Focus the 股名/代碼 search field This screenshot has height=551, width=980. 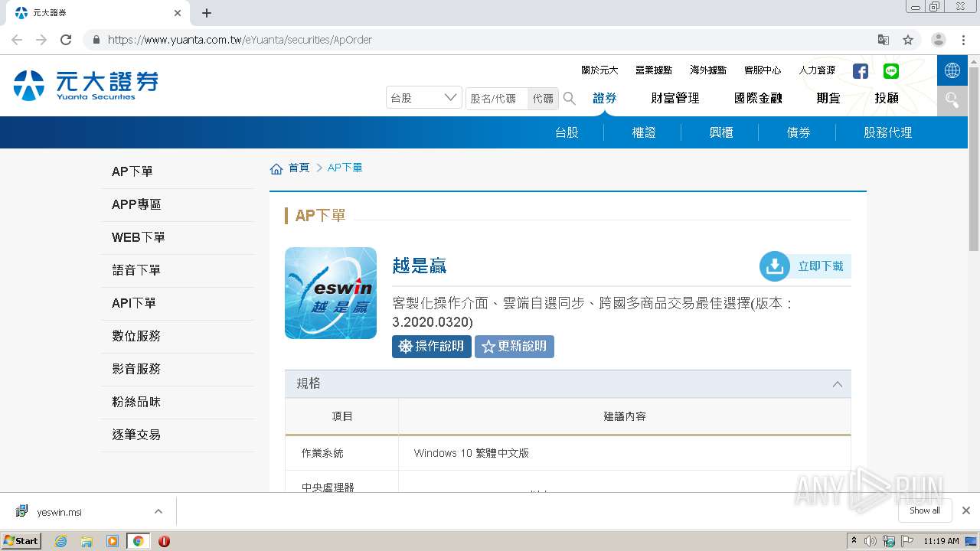point(497,98)
